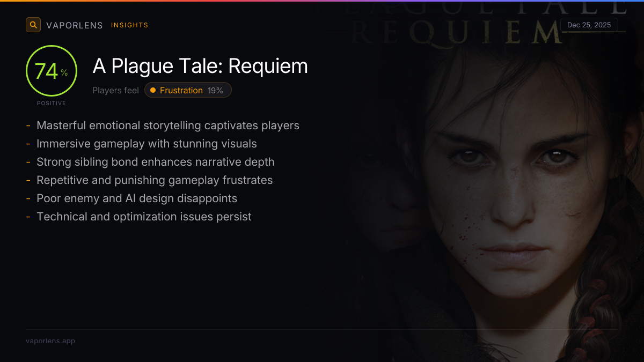
Task: Select the strong sibling bond insight
Action: (155, 162)
